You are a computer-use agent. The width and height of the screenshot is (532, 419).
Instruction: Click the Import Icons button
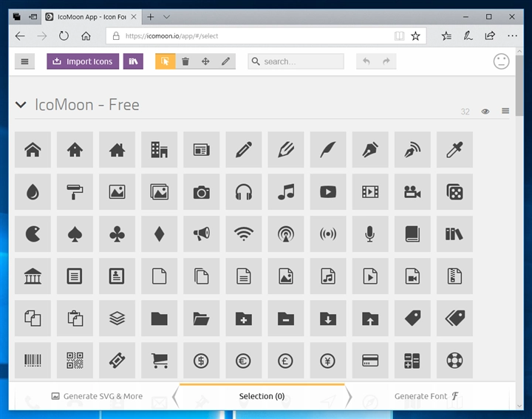click(83, 61)
